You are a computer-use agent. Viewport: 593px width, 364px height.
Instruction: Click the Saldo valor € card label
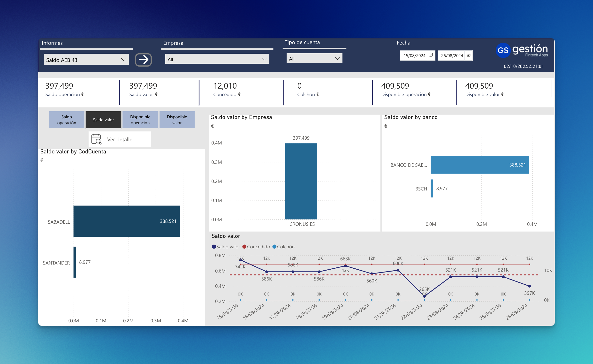[x=143, y=94]
